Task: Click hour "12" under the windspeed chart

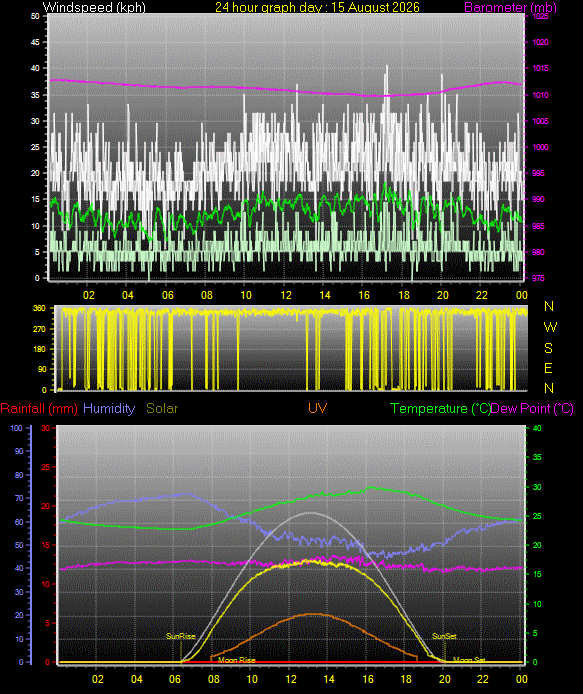Action: 286,295
